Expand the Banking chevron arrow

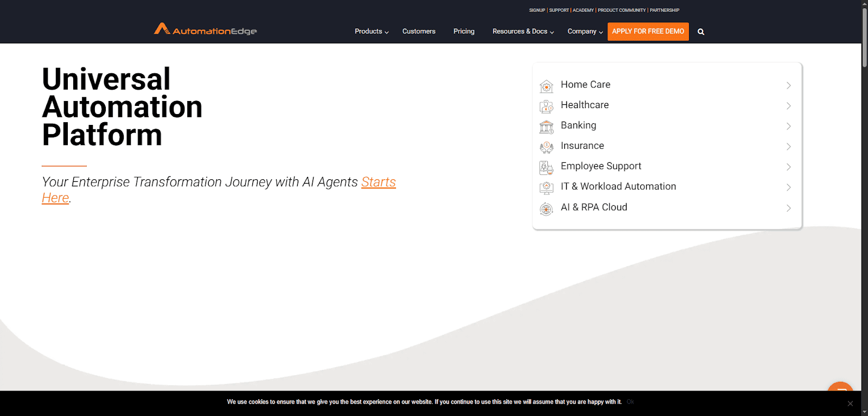pos(788,126)
